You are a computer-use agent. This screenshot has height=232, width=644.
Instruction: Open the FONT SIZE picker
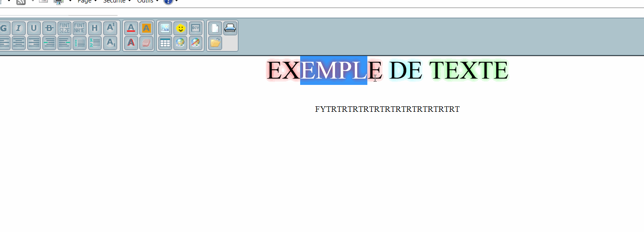tap(64, 29)
